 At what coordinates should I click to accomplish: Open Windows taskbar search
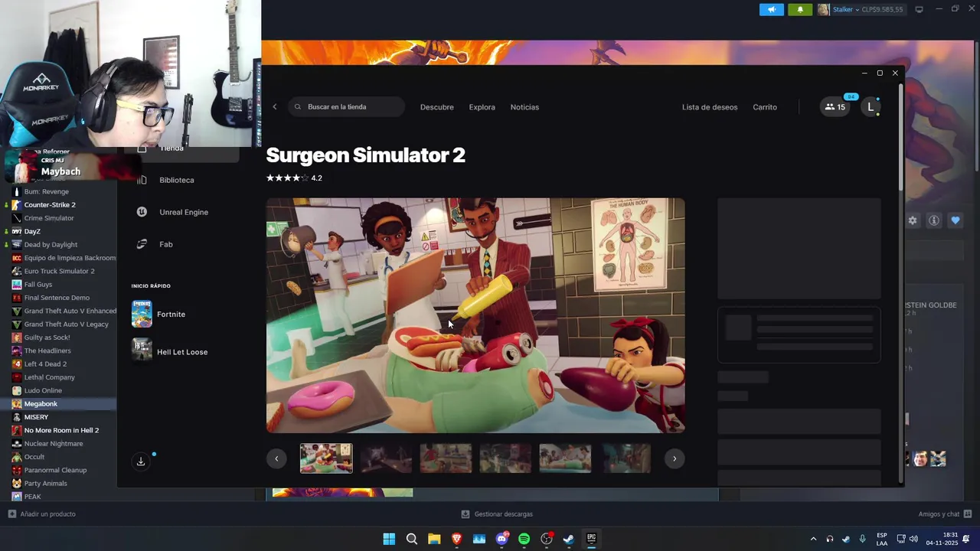(x=412, y=539)
